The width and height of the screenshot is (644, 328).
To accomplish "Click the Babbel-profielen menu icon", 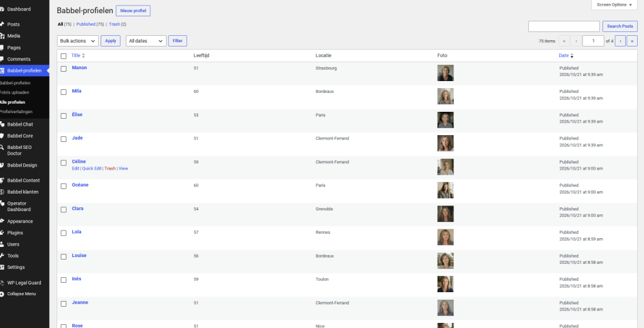I will (x=2, y=70).
